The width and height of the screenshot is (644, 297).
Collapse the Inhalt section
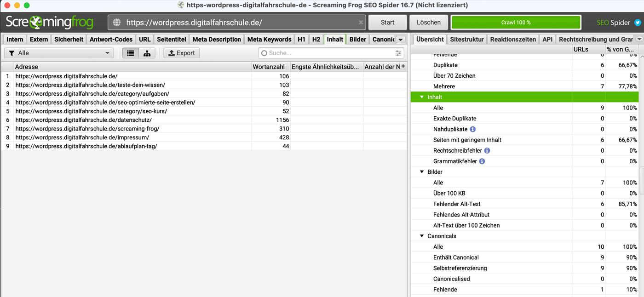coord(422,97)
